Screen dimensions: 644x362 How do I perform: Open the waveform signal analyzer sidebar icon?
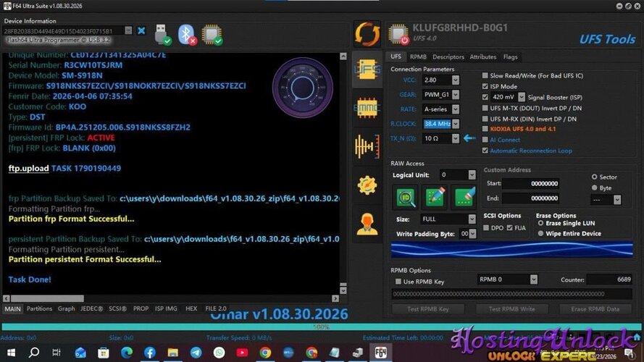pos(367,146)
